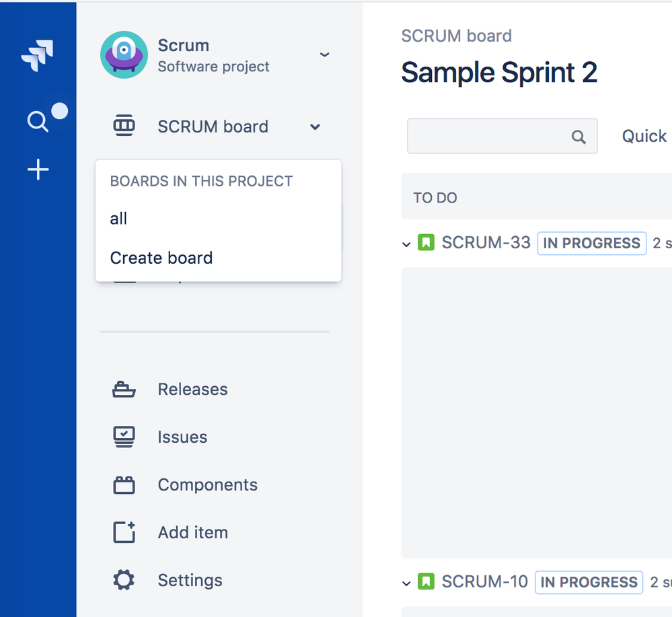Click the board search input field

coord(502,136)
